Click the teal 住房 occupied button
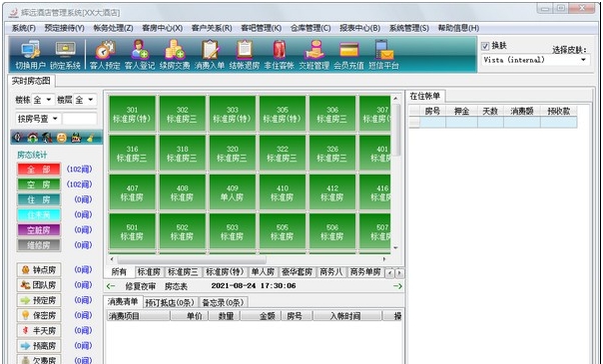This screenshot has height=364, width=603. click(39, 199)
